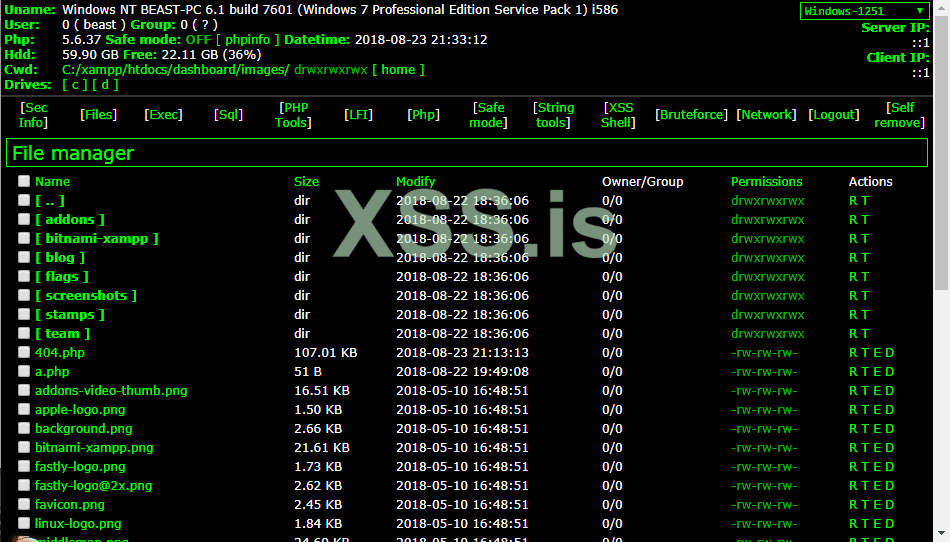Screen dimensions: 950x542
Task: Sort the file list by Modify
Action: coord(416,182)
